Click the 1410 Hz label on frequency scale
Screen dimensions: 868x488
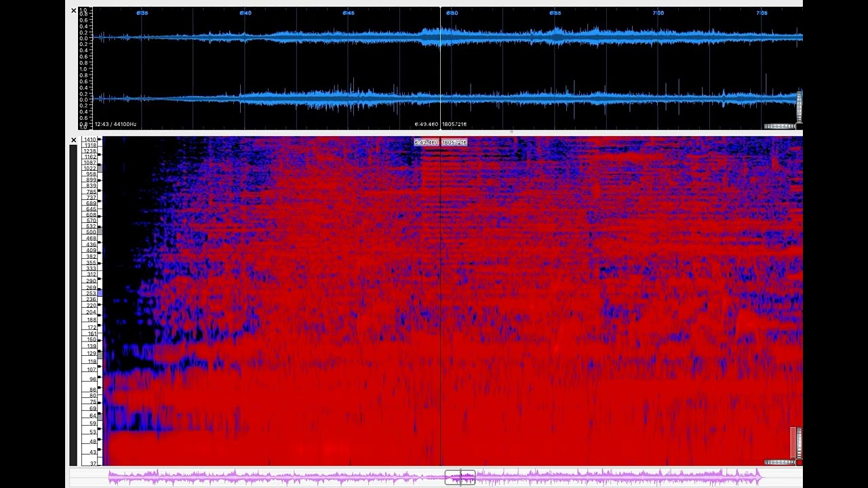[90, 140]
